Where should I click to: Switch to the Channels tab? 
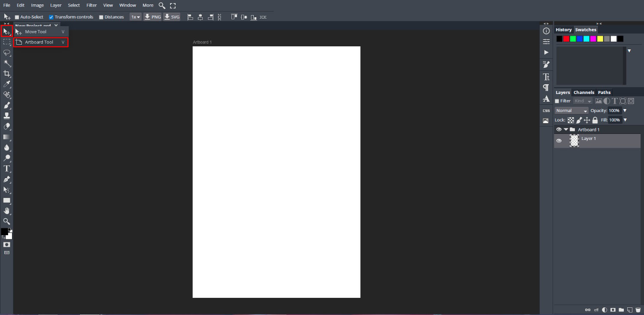point(584,92)
